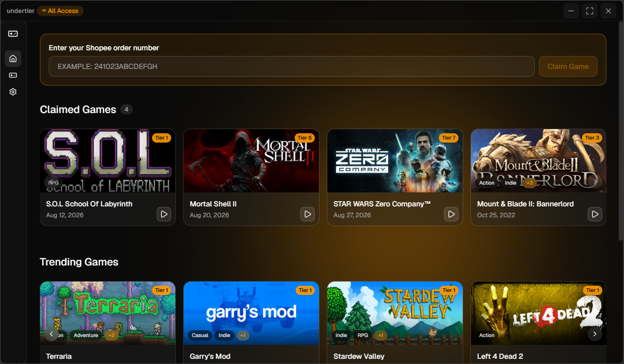Click the Action tag on Left 4 Dead 2
Viewport: 624px width, 364px height.
(487, 335)
